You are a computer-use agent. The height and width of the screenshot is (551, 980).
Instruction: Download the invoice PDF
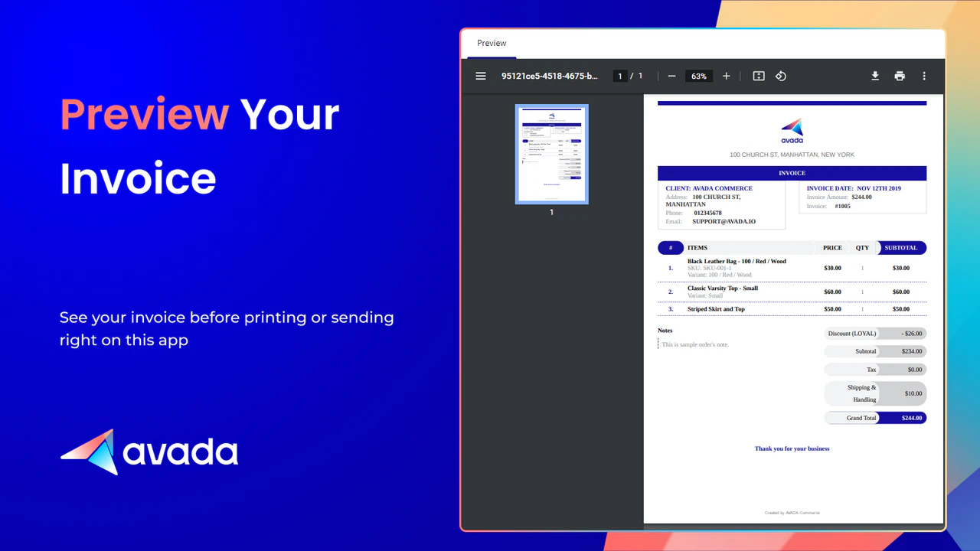875,76
